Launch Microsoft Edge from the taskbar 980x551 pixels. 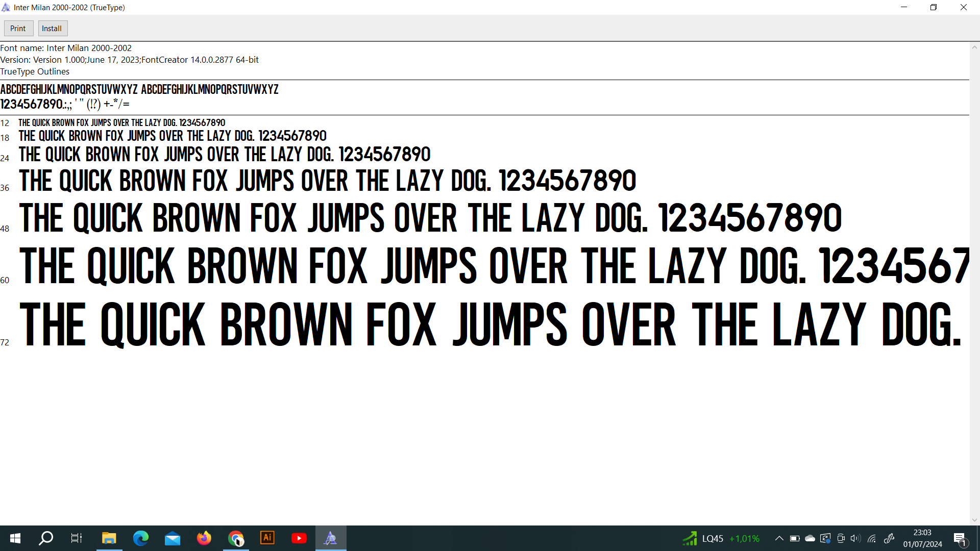tap(140, 538)
